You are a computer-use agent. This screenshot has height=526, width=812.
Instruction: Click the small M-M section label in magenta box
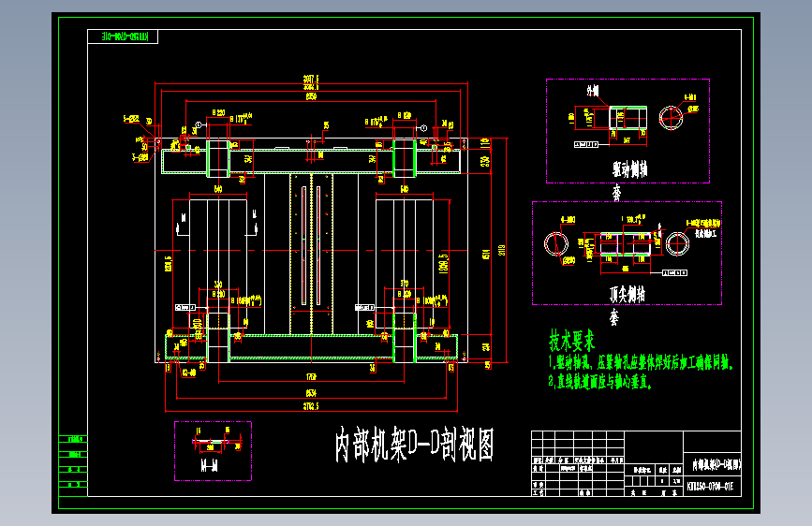pyautogui.click(x=209, y=466)
